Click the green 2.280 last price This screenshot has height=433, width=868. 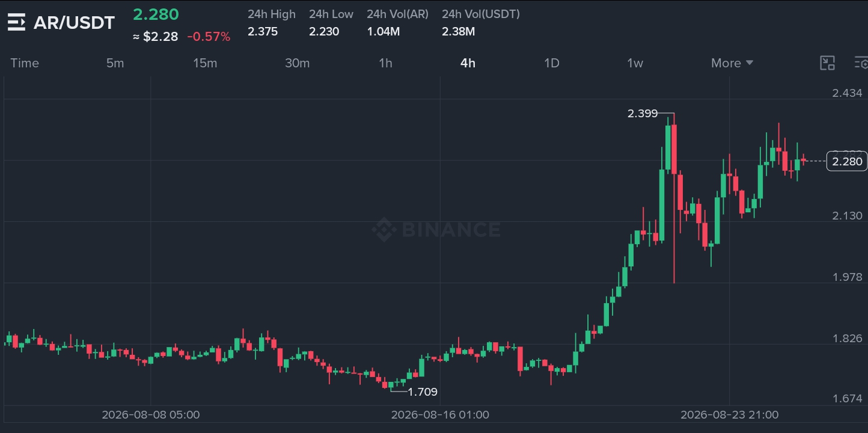pyautogui.click(x=156, y=14)
